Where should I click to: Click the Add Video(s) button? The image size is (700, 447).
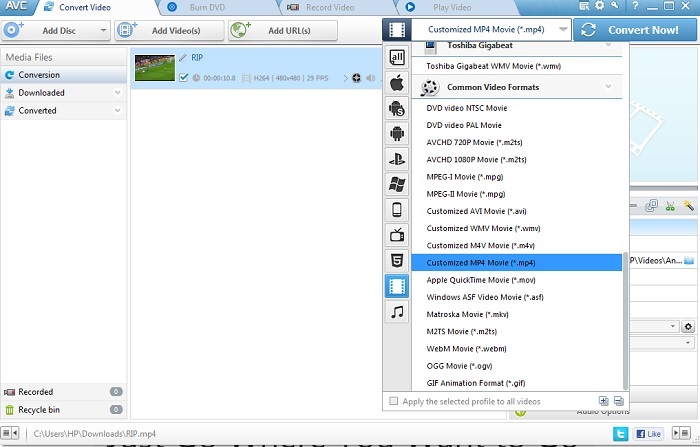[169, 30]
